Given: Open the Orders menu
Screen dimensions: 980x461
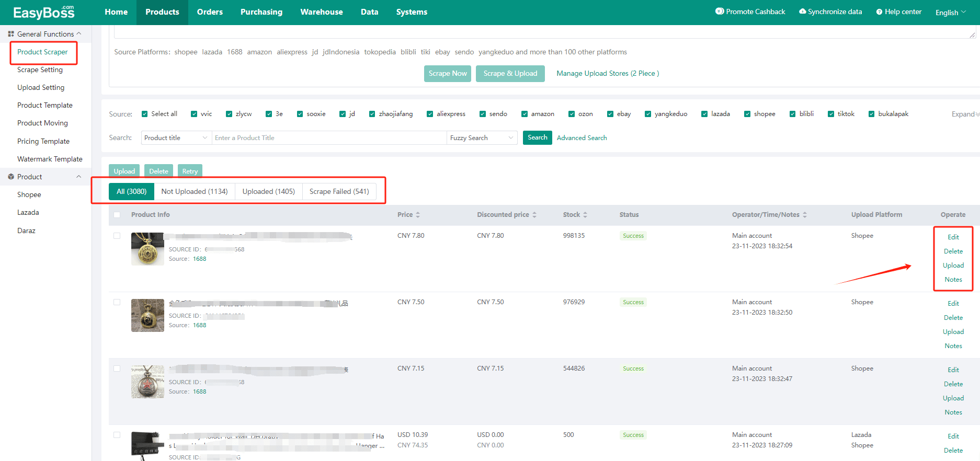Looking at the screenshot, I should (x=210, y=12).
